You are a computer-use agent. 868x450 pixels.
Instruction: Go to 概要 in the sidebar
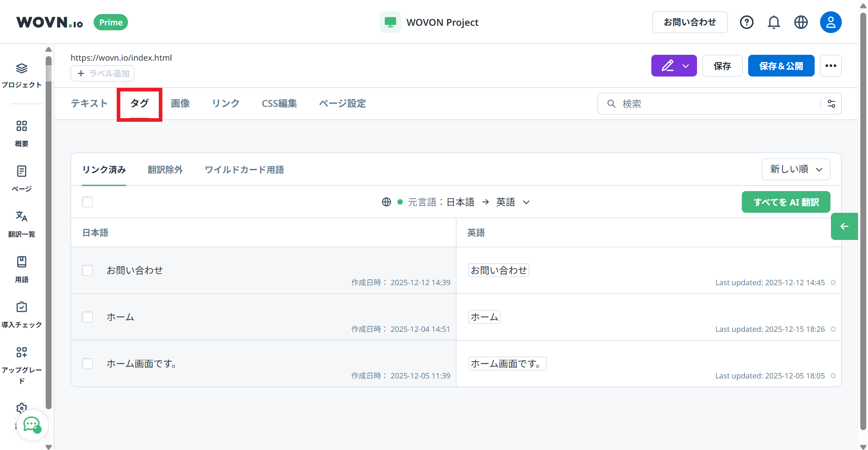pyautogui.click(x=22, y=134)
